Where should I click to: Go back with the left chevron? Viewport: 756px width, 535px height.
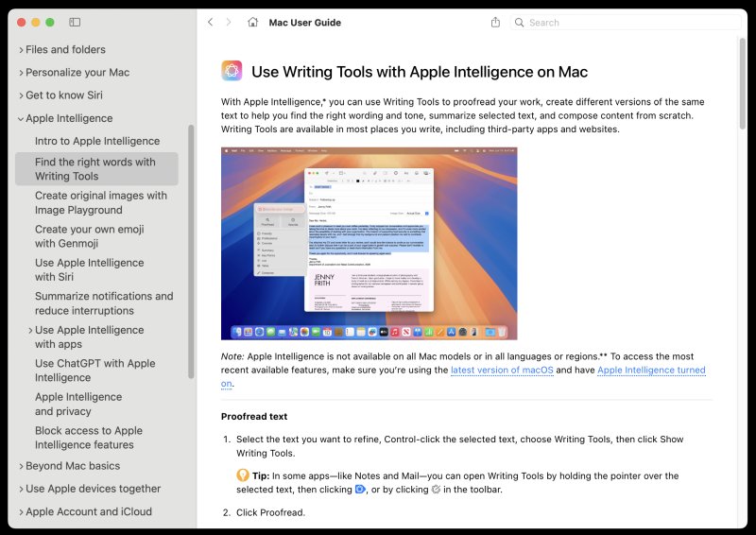tap(210, 22)
